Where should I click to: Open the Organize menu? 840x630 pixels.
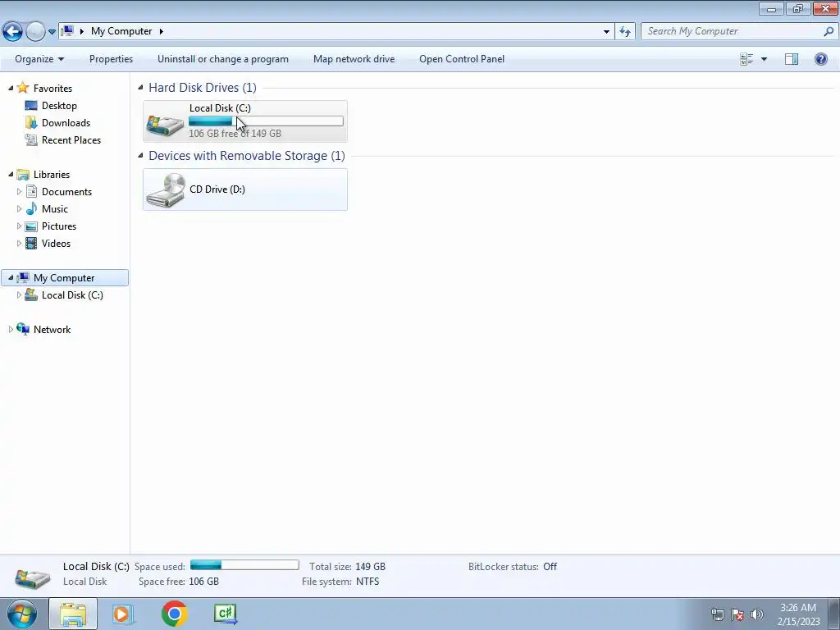coord(39,59)
